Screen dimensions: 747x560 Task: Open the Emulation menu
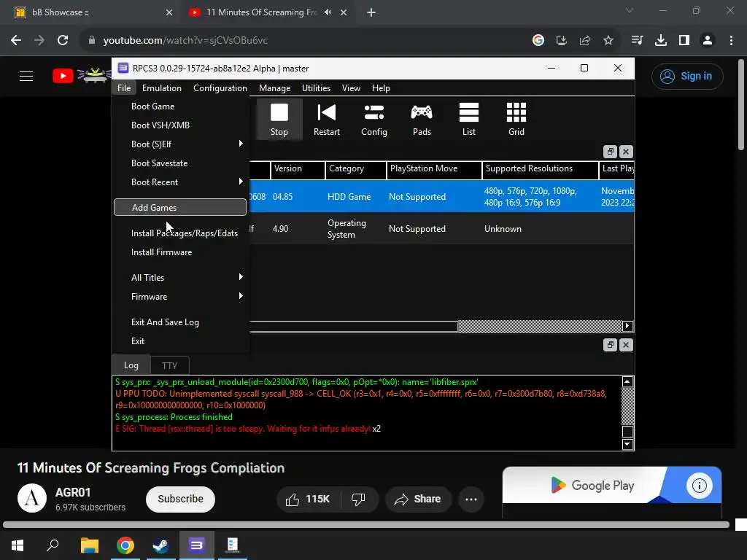[x=161, y=88]
